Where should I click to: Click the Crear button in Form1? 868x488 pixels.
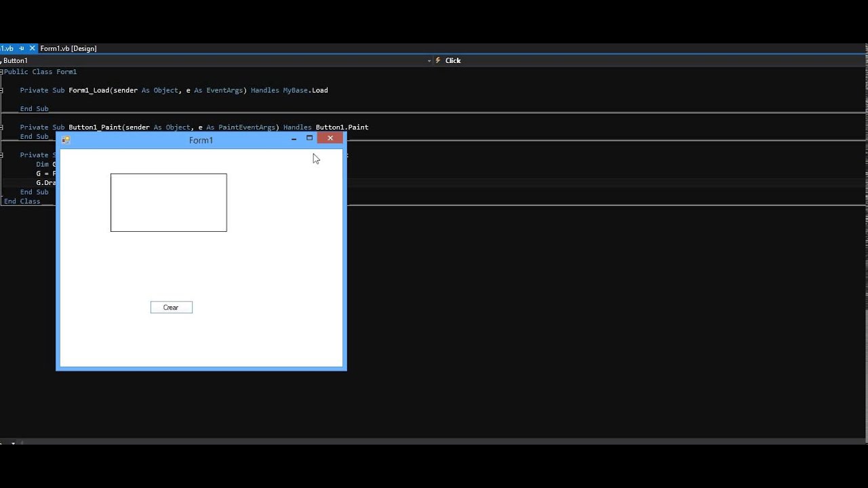[x=172, y=308]
